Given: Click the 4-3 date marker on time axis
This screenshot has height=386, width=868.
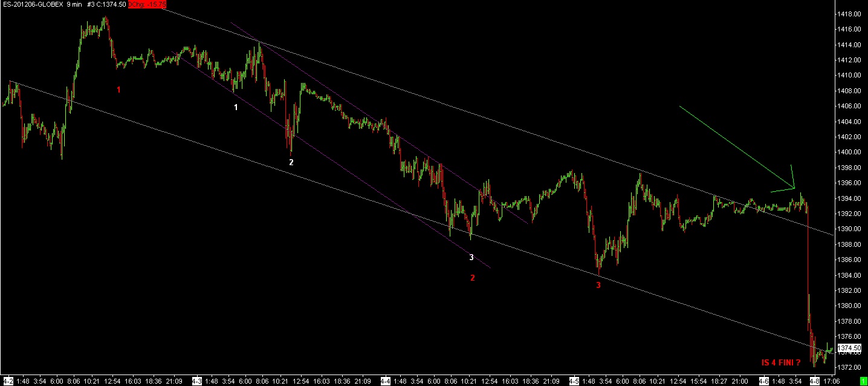Looking at the screenshot, I should pos(197,382).
